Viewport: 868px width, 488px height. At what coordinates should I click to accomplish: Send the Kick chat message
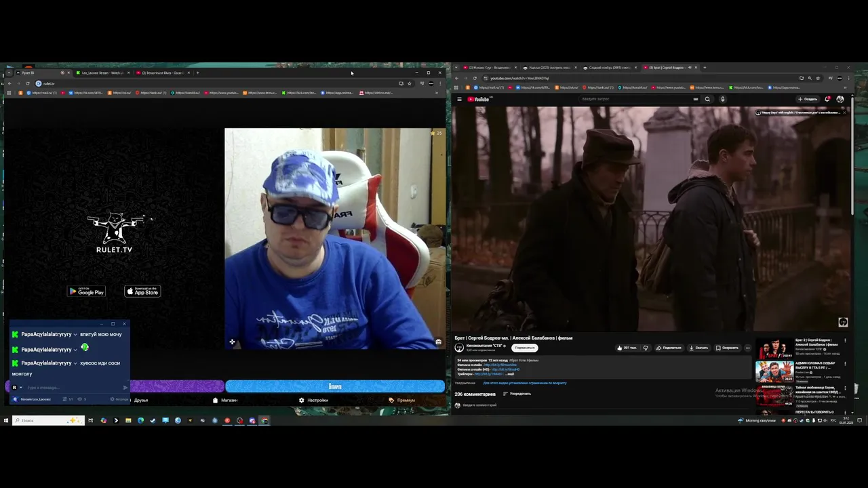tap(125, 388)
